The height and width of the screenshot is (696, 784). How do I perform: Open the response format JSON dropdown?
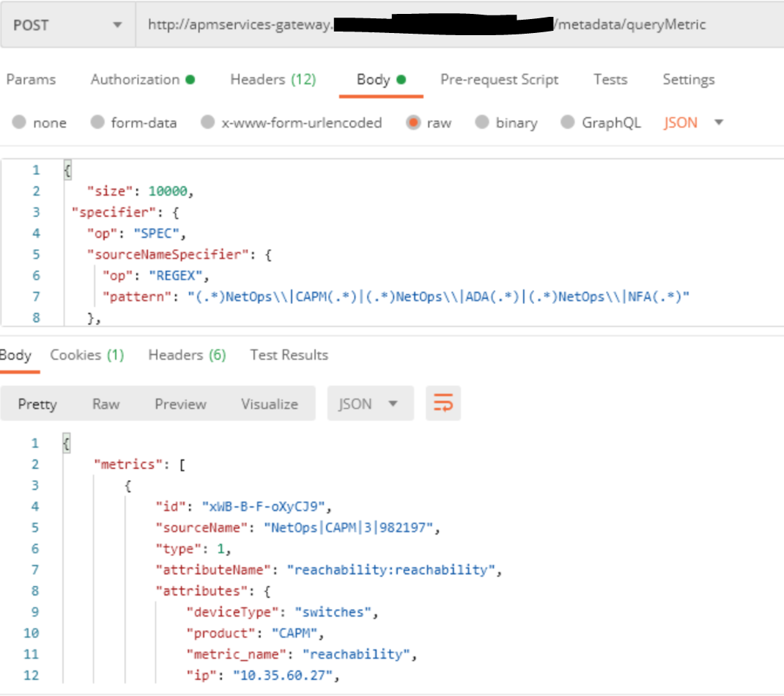tap(370, 404)
